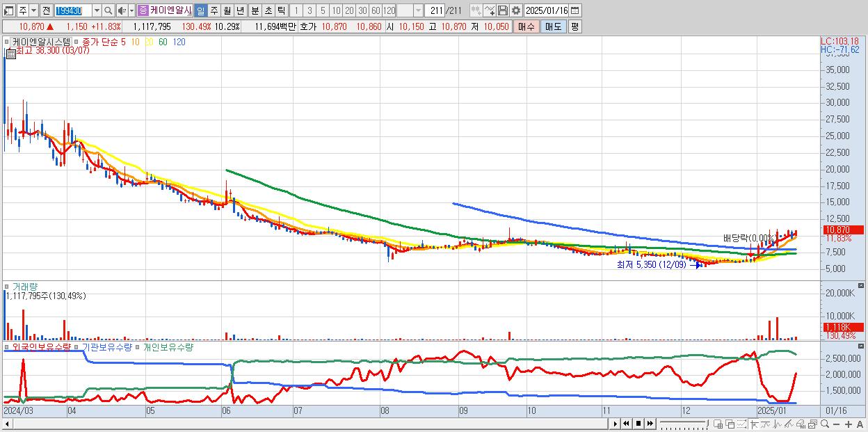Click the A text tool icon at bottom right
The width and height of the screenshot is (868, 432).
pyautogui.click(x=860, y=424)
